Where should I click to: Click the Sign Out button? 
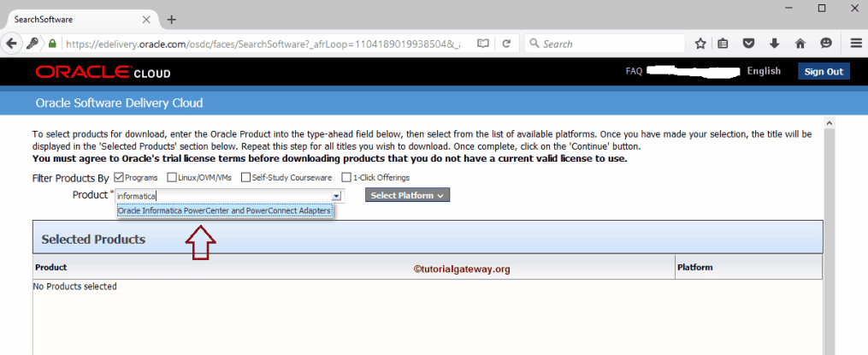coord(824,72)
